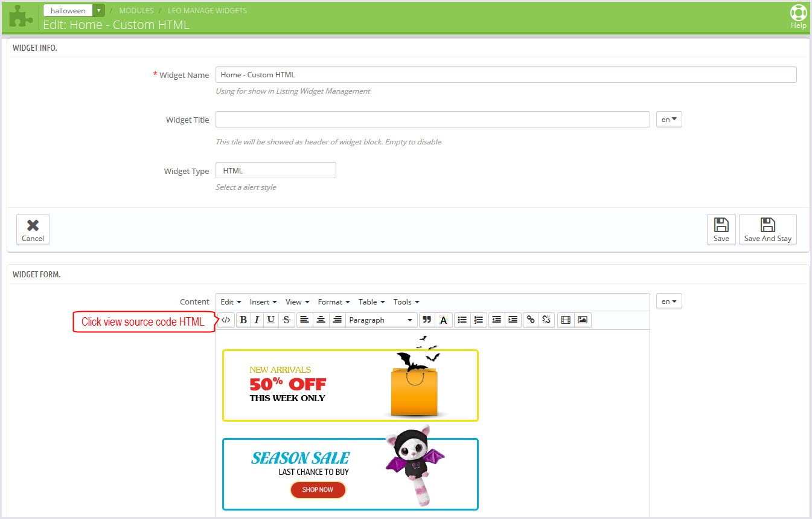Align text right

(x=337, y=320)
